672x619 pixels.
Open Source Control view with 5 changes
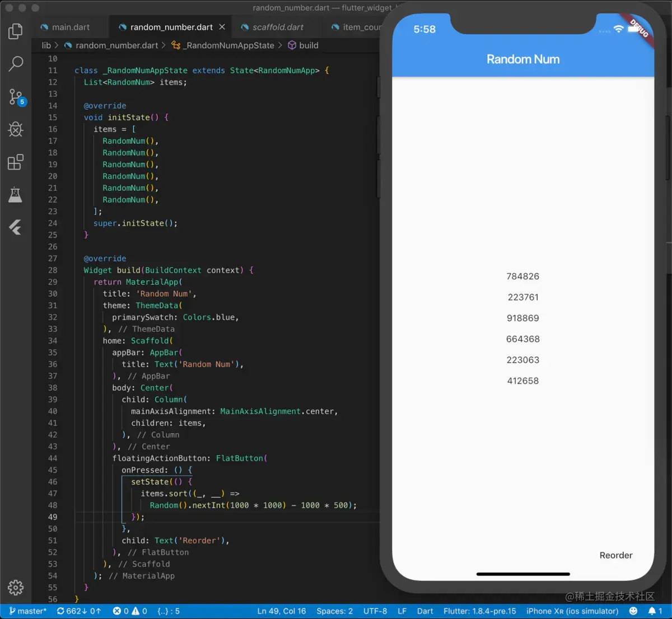click(17, 97)
